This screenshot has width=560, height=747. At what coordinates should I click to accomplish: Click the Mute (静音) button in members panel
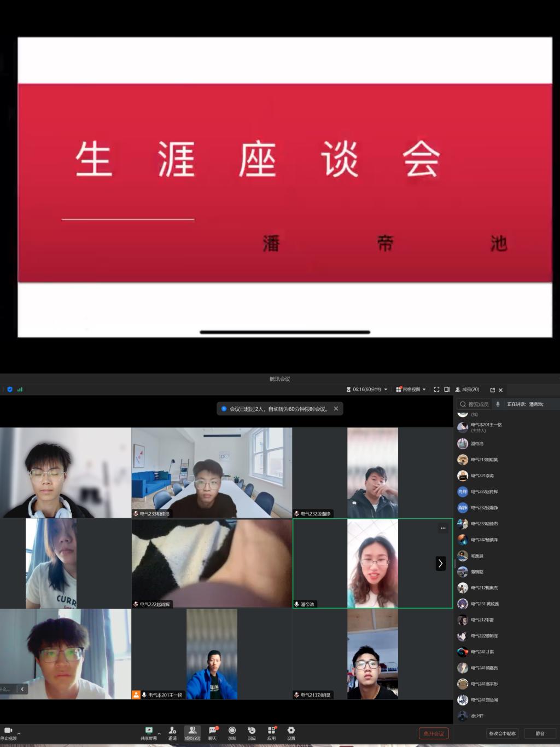click(x=540, y=733)
